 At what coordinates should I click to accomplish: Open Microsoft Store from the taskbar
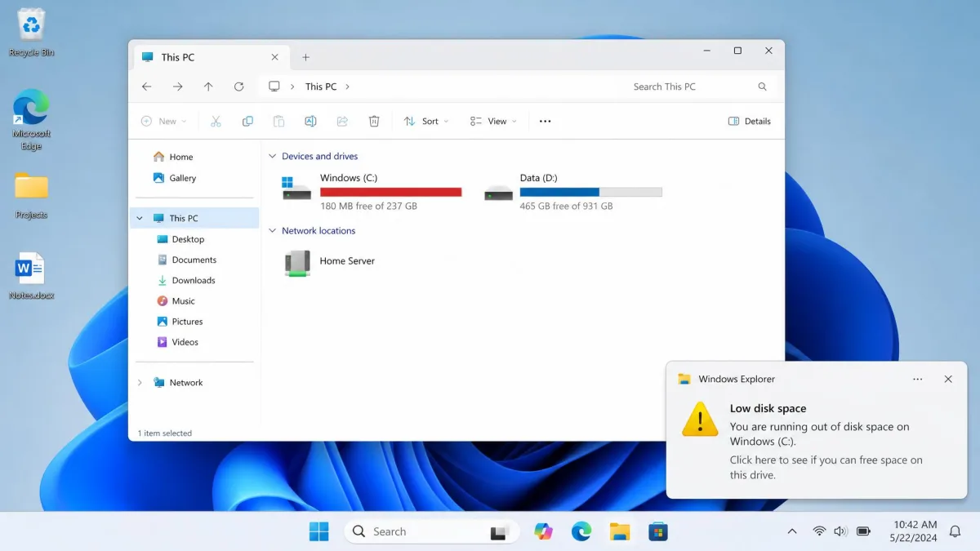[x=658, y=531]
